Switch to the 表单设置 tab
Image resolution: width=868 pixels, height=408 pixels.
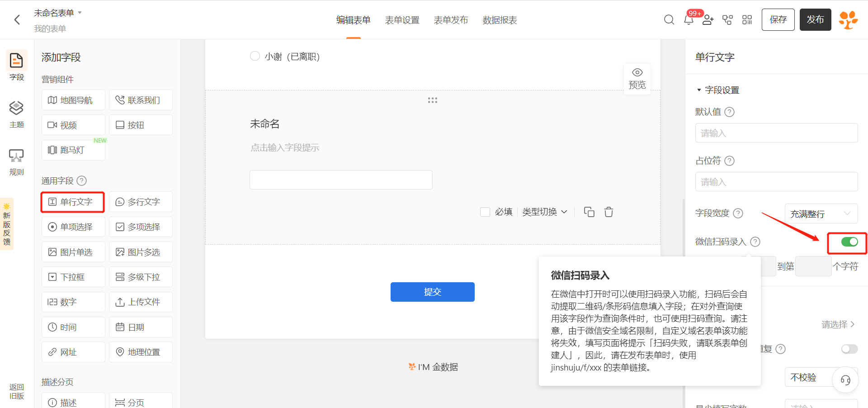pos(402,20)
